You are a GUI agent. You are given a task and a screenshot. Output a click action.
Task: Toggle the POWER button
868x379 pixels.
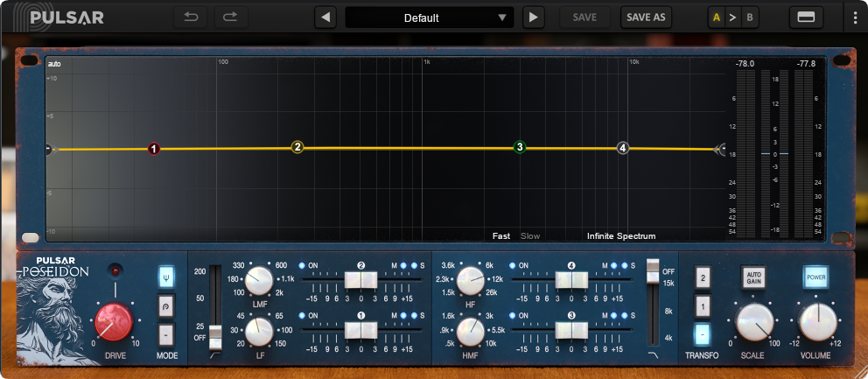pyautogui.click(x=817, y=277)
